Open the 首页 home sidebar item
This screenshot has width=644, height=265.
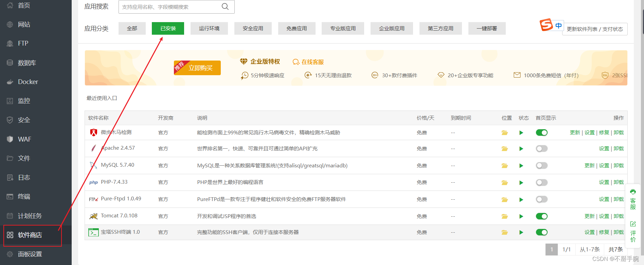(36, 5)
